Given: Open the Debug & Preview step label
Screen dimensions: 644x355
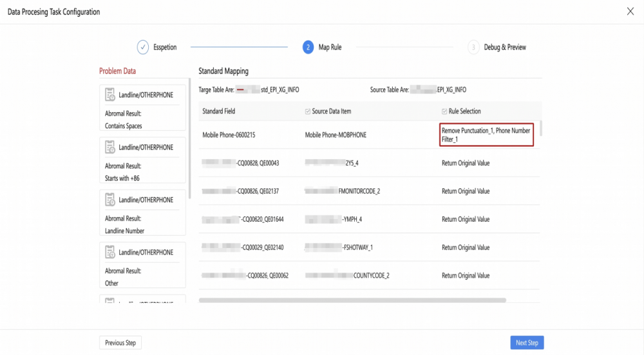Looking at the screenshot, I should (x=505, y=47).
